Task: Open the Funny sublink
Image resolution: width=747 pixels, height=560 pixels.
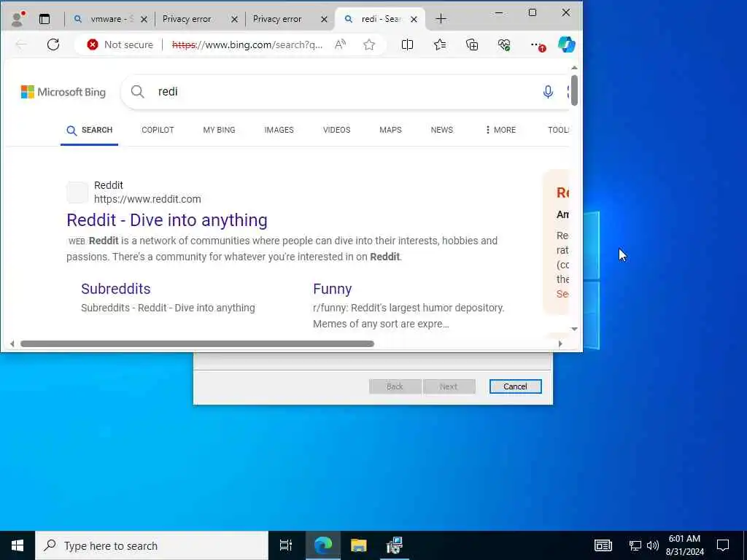Action: pyautogui.click(x=333, y=289)
